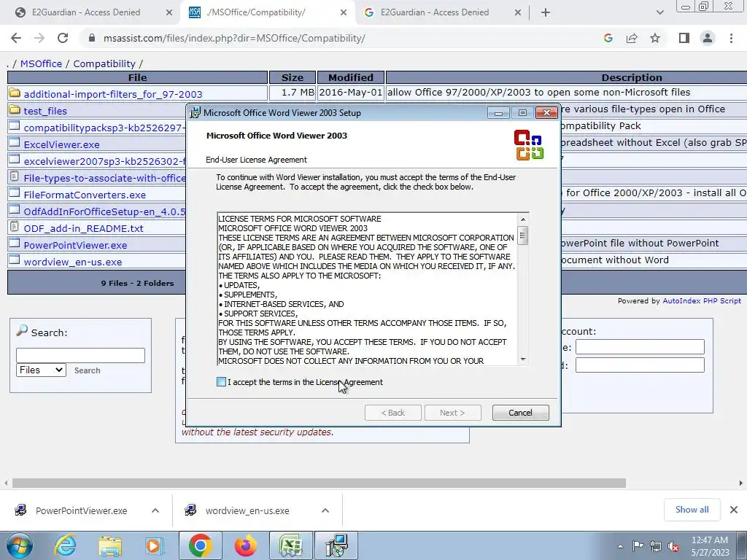Go back in Chrome browser
Screen dimensions: 747x560
[x=16, y=38]
